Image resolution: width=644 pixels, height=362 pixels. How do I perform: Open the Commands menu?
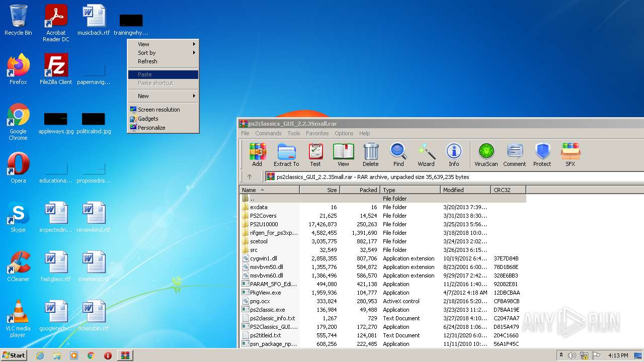[268, 133]
